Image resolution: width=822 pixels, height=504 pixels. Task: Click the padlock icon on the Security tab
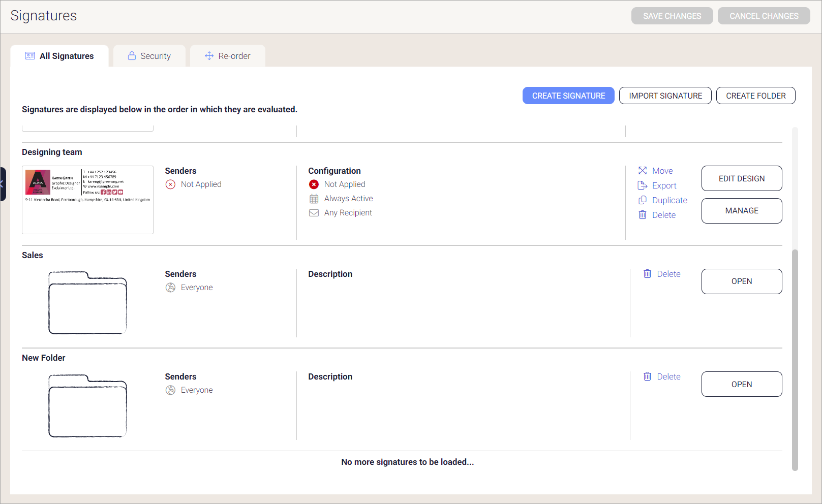click(132, 55)
